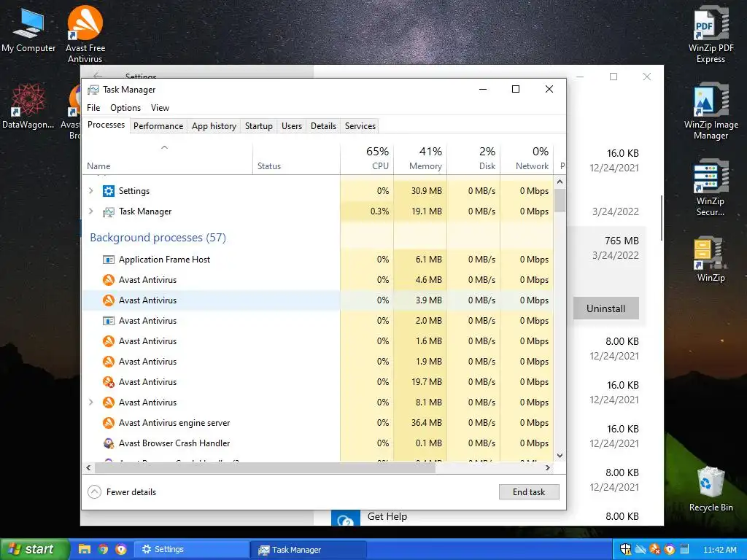Open the View menu

tap(160, 108)
